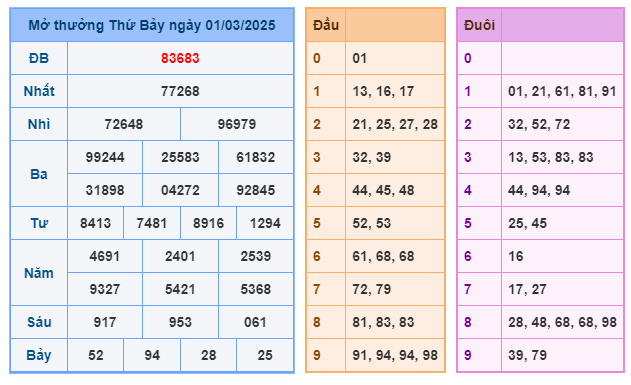Click fifth prize number 9327
The height and width of the screenshot is (385, 631).
[x=105, y=289]
